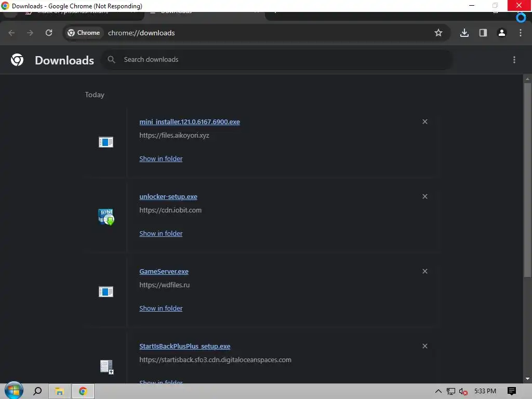The image size is (532, 399).
Task: Click the StartIsBackPlusPlus setup file icon
Action: 107,367
